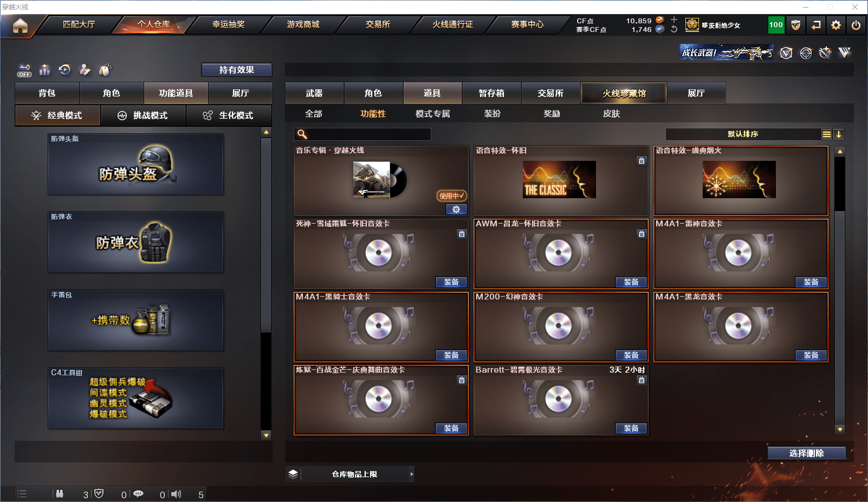
Task: Toggle the OFF key switch in the top-left toolbar
Action: [24, 69]
